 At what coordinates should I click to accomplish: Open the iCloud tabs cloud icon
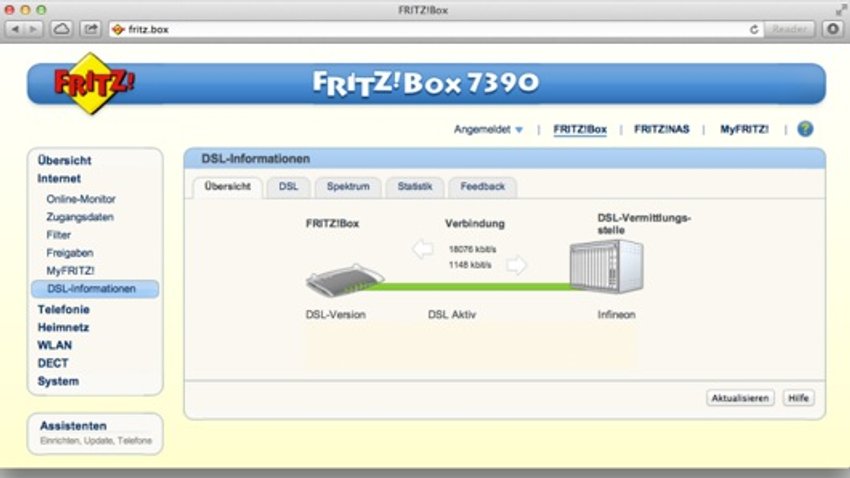tap(61, 29)
